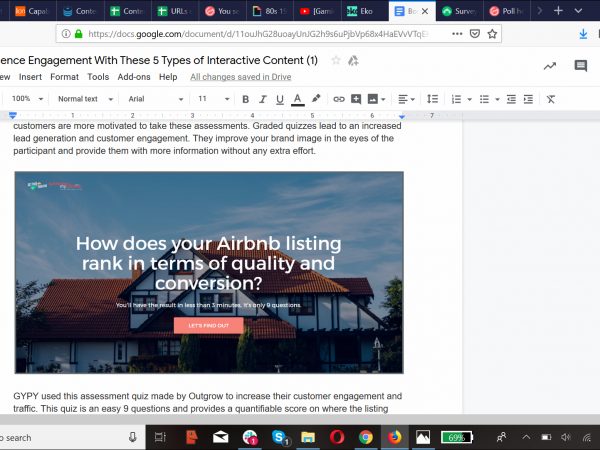
Task: Click the add comment icon in toolbar
Action: click(356, 99)
